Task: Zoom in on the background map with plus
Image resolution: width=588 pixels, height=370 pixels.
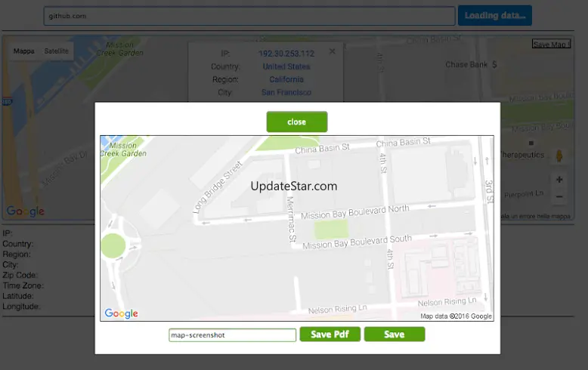Action: (559, 180)
